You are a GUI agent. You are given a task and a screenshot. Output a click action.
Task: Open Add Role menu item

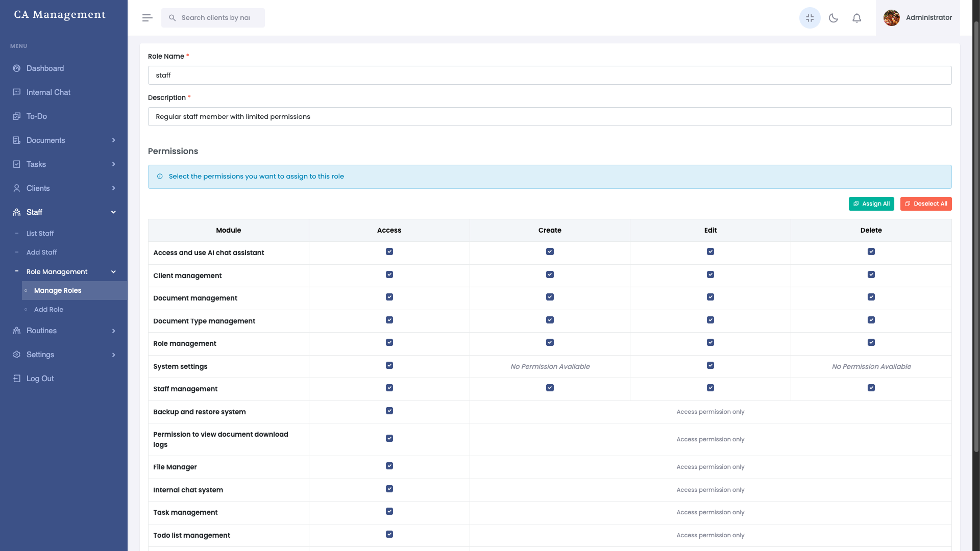pos(48,309)
